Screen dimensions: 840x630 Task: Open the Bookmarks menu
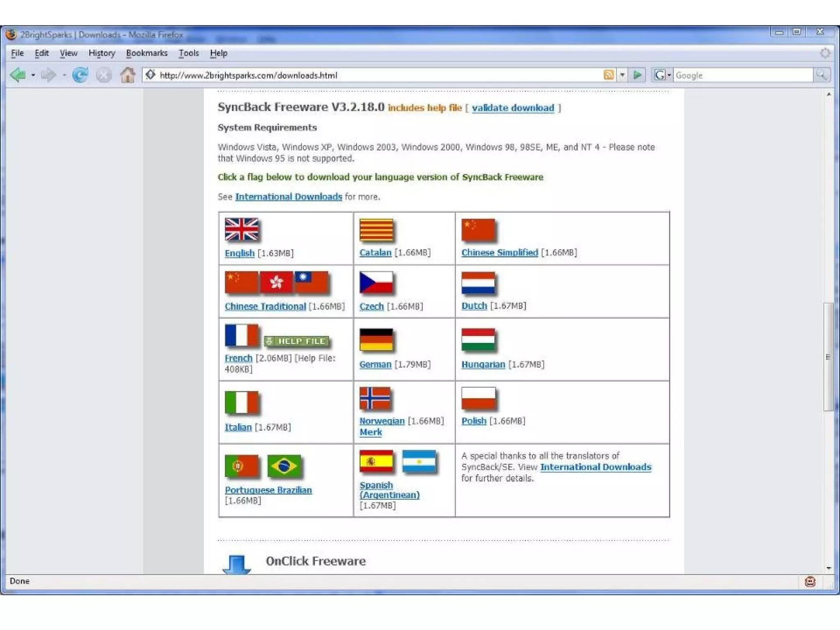click(x=146, y=53)
